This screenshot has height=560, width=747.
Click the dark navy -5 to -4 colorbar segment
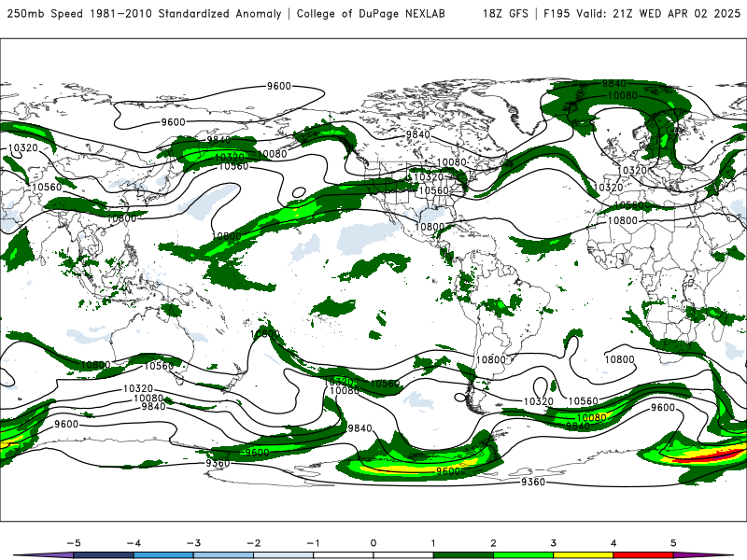[x=104, y=555]
